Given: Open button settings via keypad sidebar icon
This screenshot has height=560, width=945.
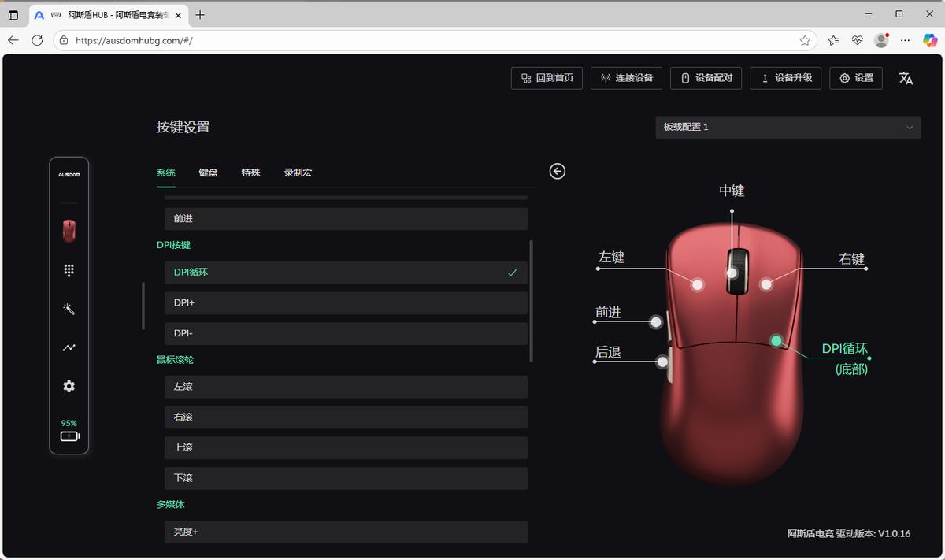Looking at the screenshot, I should (x=69, y=270).
